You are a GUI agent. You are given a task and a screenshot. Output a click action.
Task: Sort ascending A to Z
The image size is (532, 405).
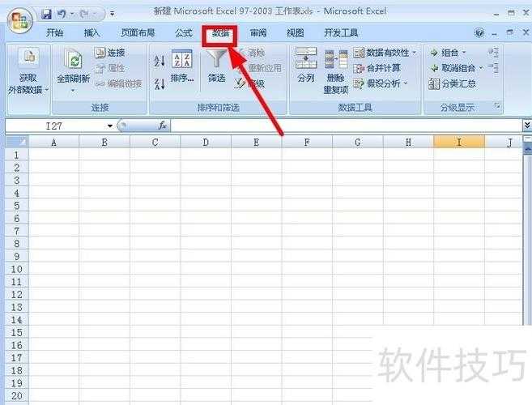click(160, 61)
